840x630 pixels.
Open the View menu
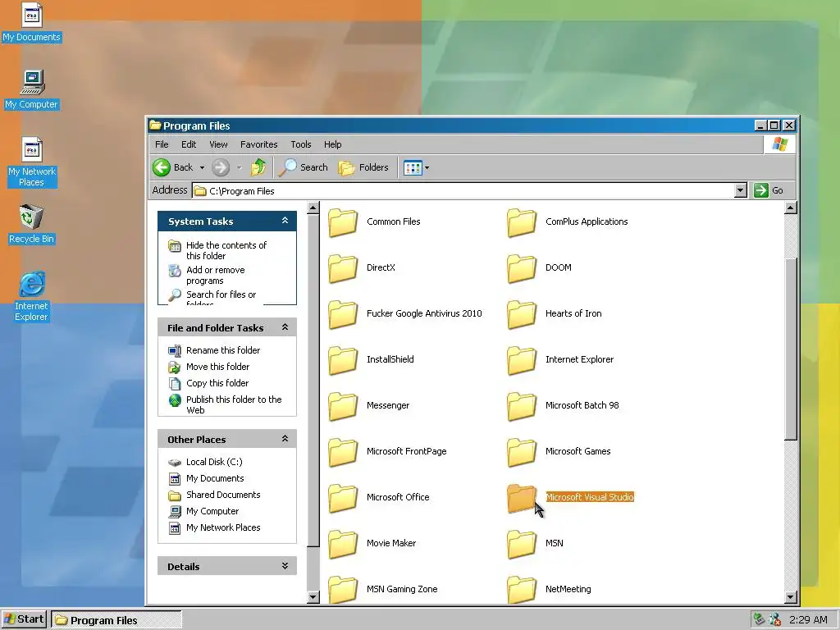[218, 144]
